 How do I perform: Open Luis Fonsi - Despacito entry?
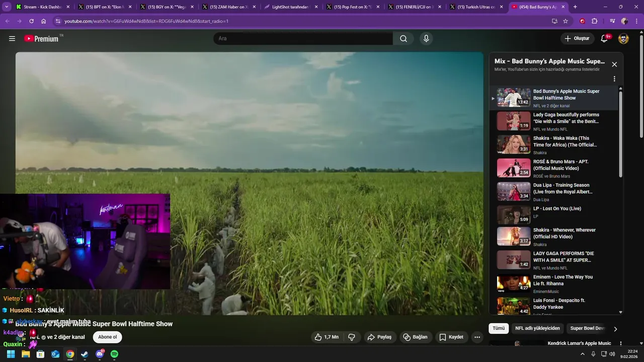coord(553,306)
